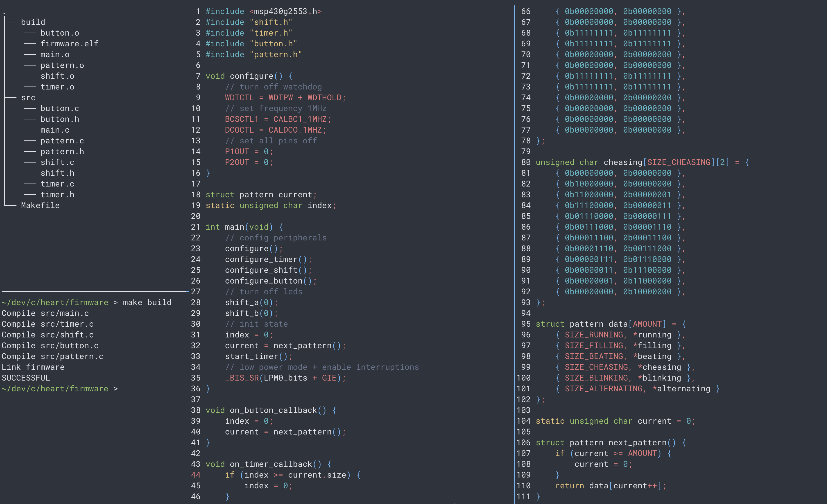
Task: Select the build folder in the tree
Action: pyautogui.click(x=33, y=22)
